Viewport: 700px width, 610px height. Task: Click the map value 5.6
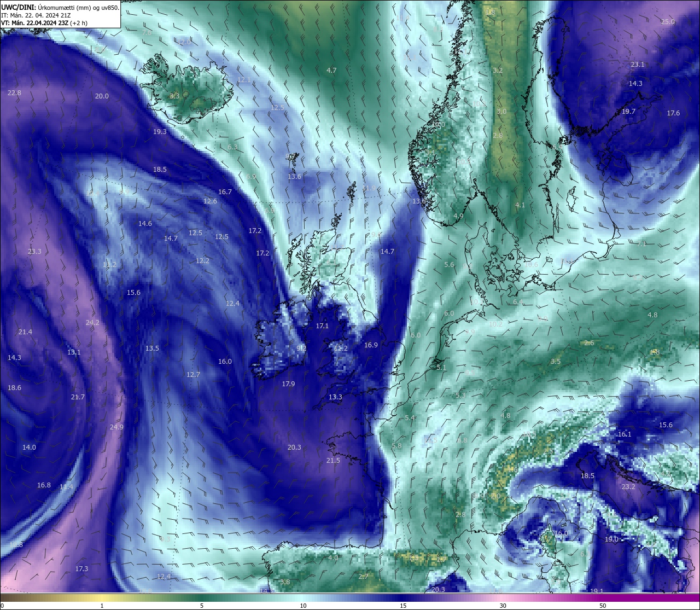coord(449,265)
